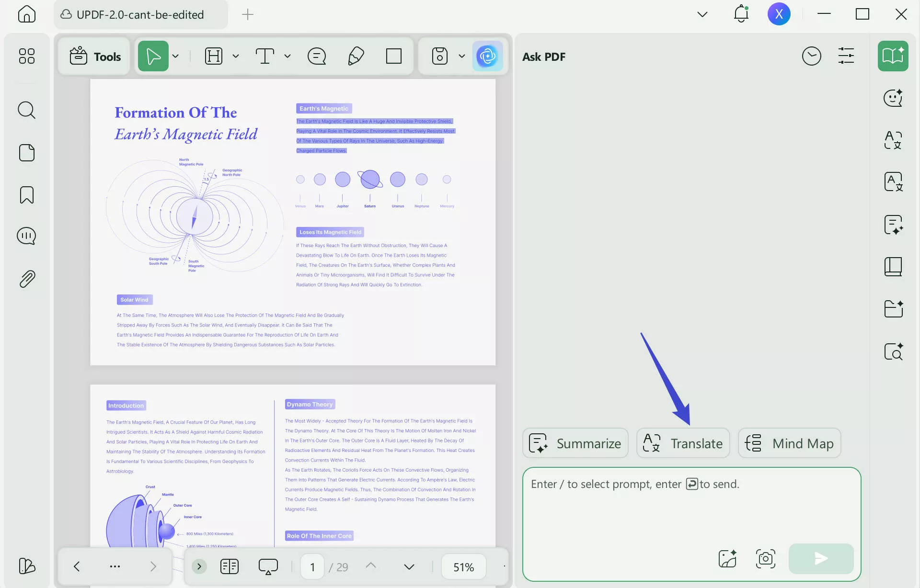920x588 pixels.
Task: Open the Tools menu
Action: click(95, 57)
